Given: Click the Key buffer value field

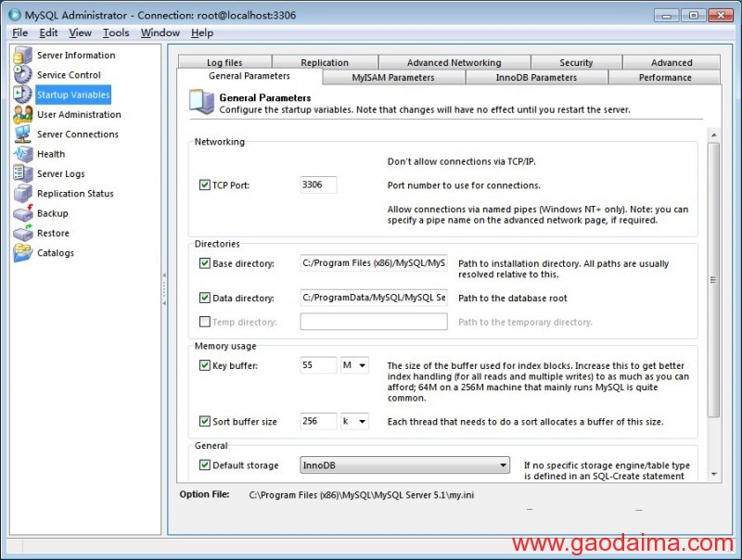Looking at the screenshot, I should tap(318, 365).
